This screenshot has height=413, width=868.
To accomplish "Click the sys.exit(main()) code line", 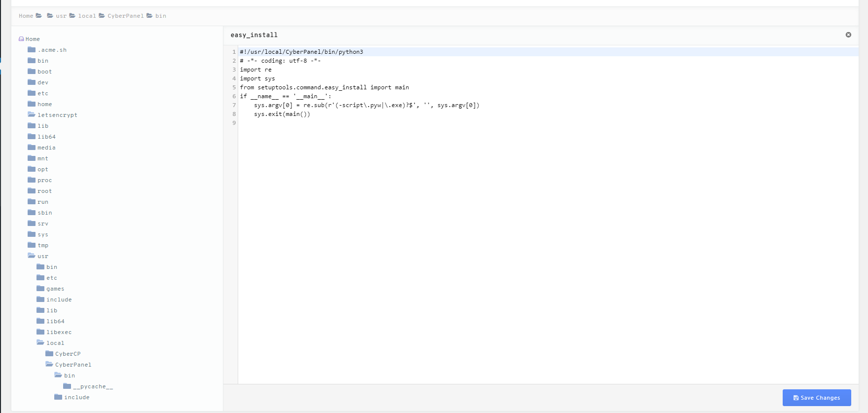I will pyautogui.click(x=282, y=114).
